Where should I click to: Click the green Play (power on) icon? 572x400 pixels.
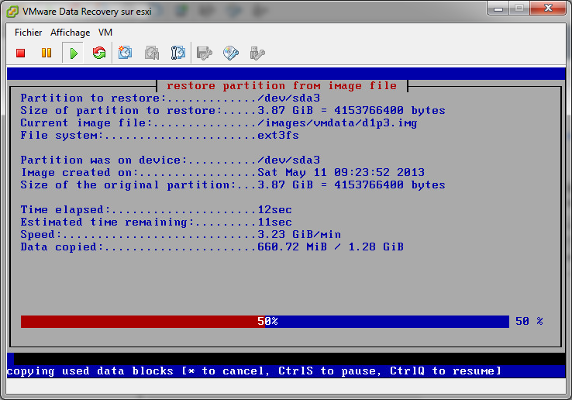click(73, 53)
